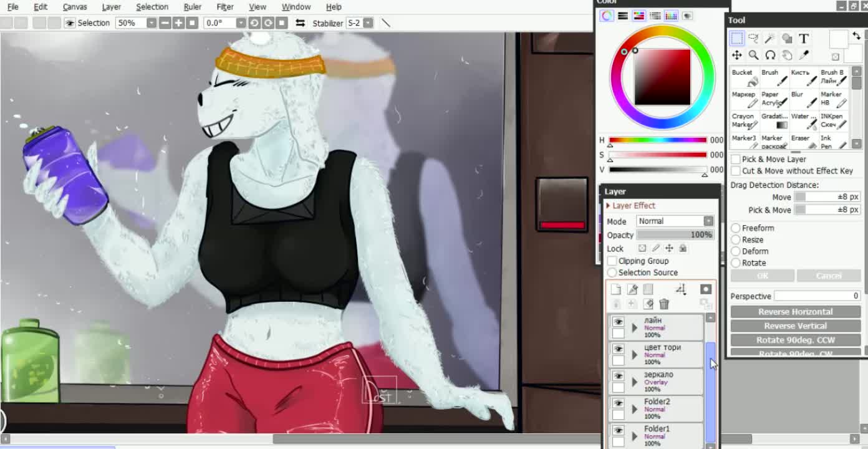Click the zoom out minus button
868x449 pixels.
click(x=165, y=23)
